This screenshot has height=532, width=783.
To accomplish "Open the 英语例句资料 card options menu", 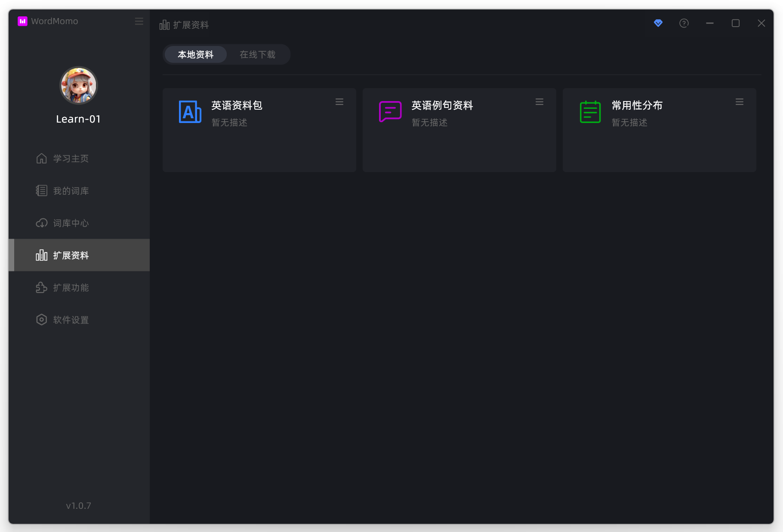I will tap(539, 102).
